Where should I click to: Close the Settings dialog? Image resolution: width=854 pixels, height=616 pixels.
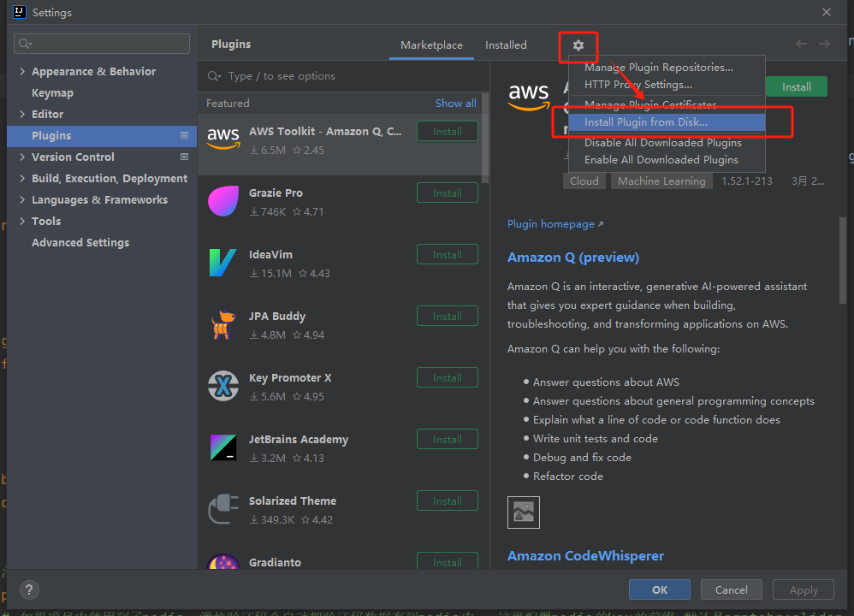point(827,12)
